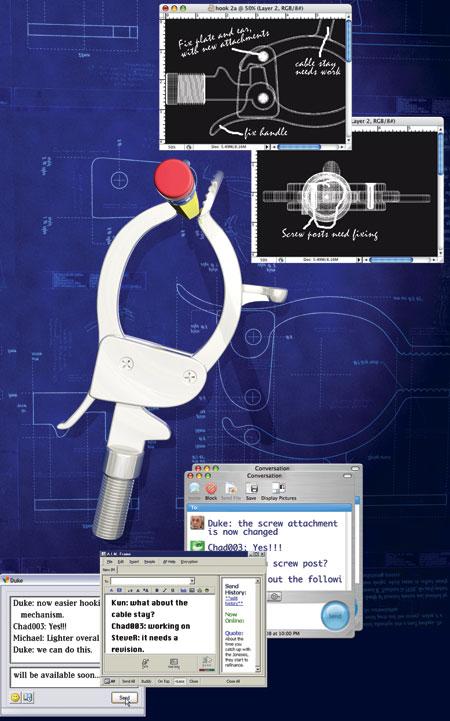Screen dimensions: 450x721
Task: Open the File menu in the A.I.M. Frame window
Action: 110,562
